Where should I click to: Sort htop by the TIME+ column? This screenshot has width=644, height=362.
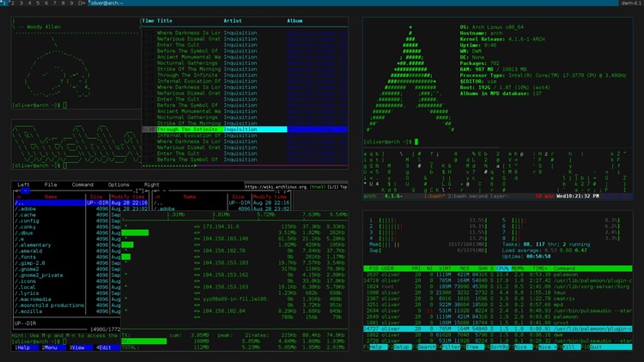coord(541,268)
